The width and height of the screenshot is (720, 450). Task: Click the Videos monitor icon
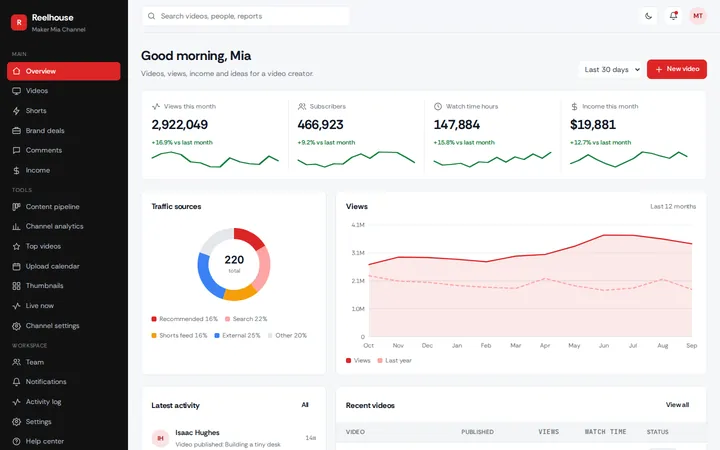tap(17, 91)
